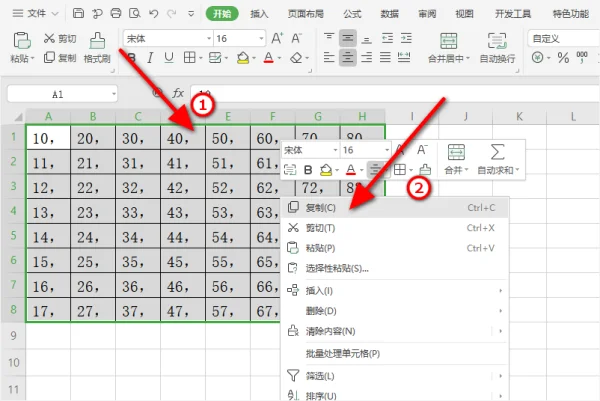Image resolution: width=600 pixels, height=401 pixels.
Task: Click the Print icon in quick access bar
Action: (x=116, y=13)
